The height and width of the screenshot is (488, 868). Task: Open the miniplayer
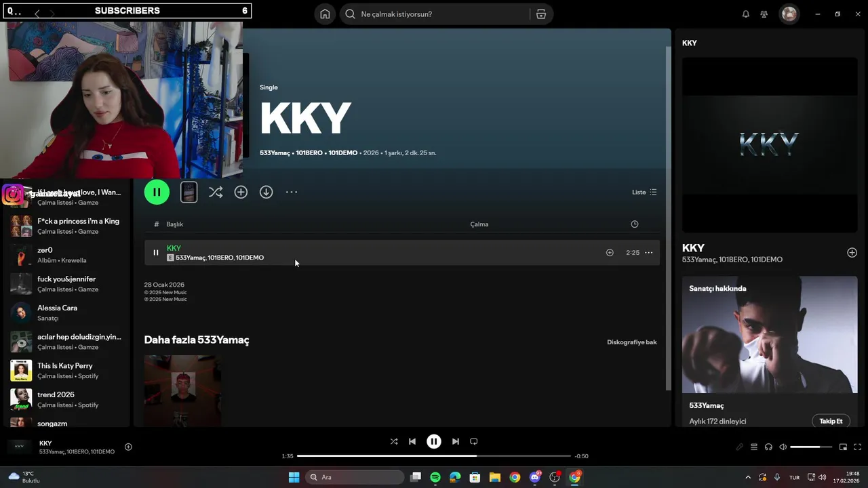click(844, 447)
